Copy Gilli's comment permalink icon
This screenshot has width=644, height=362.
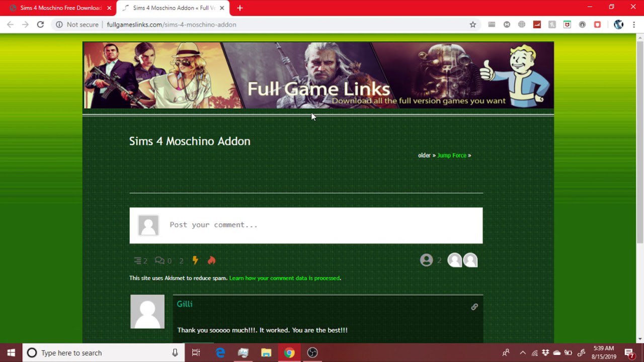474,307
